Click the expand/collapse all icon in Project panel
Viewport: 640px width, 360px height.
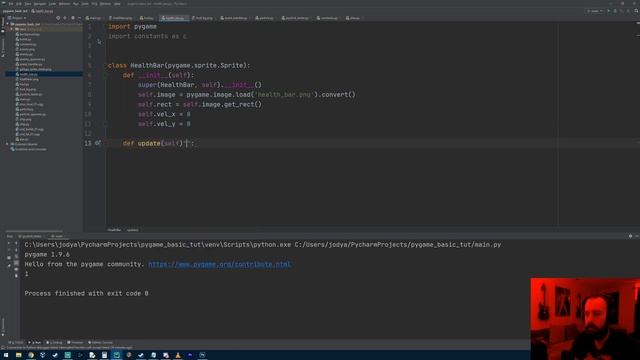(x=65, y=18)
